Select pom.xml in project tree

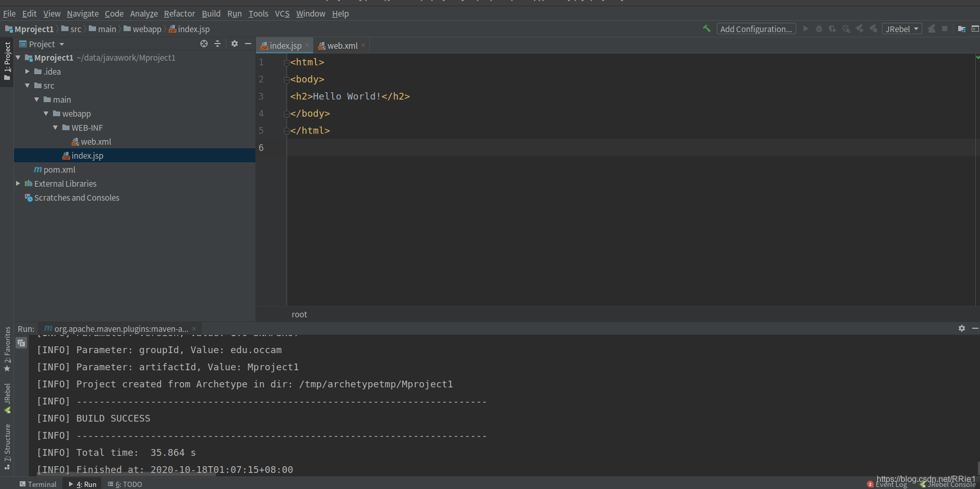[55, 170]
